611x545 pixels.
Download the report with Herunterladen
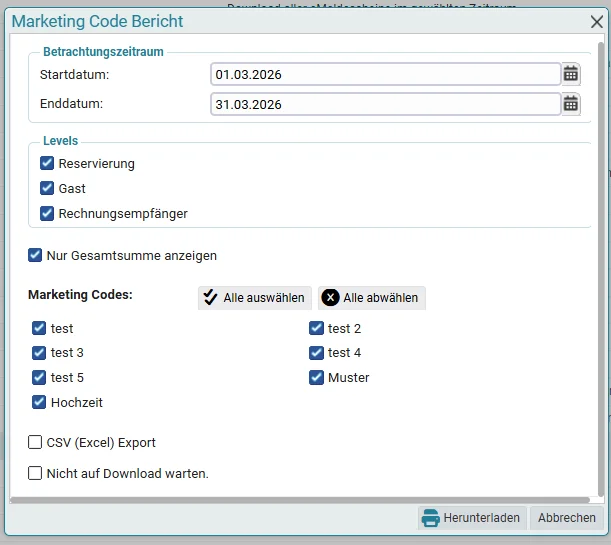(472, 518)
